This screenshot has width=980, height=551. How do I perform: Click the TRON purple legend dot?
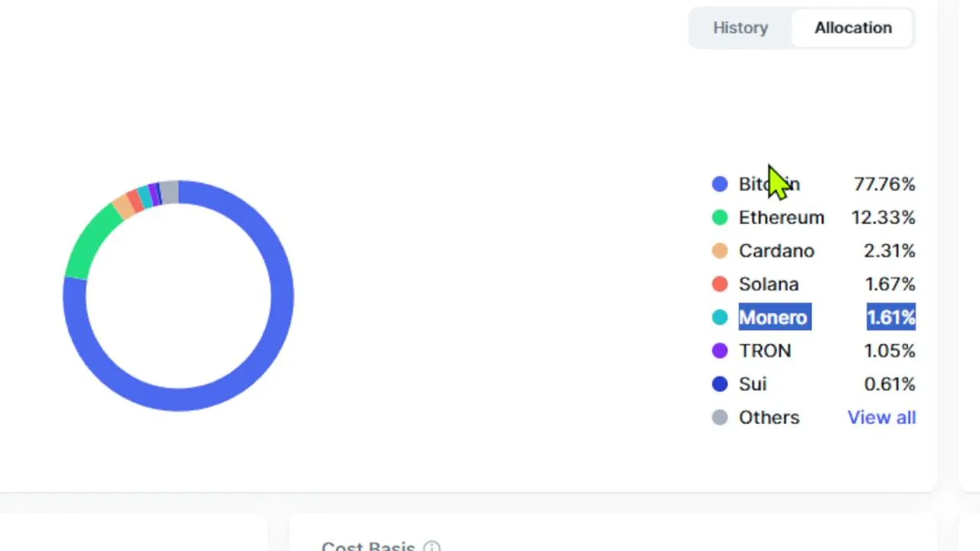[x=720, y=350]
